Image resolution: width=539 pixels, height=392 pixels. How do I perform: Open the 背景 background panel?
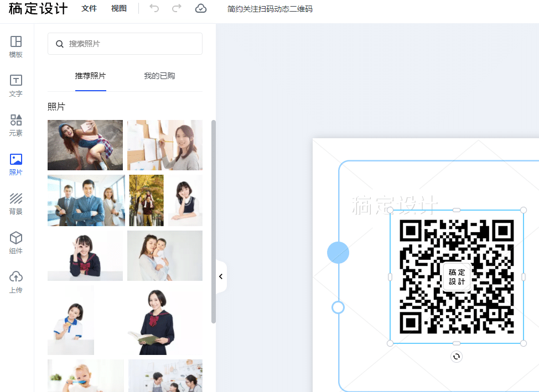(x=16, y=203)
